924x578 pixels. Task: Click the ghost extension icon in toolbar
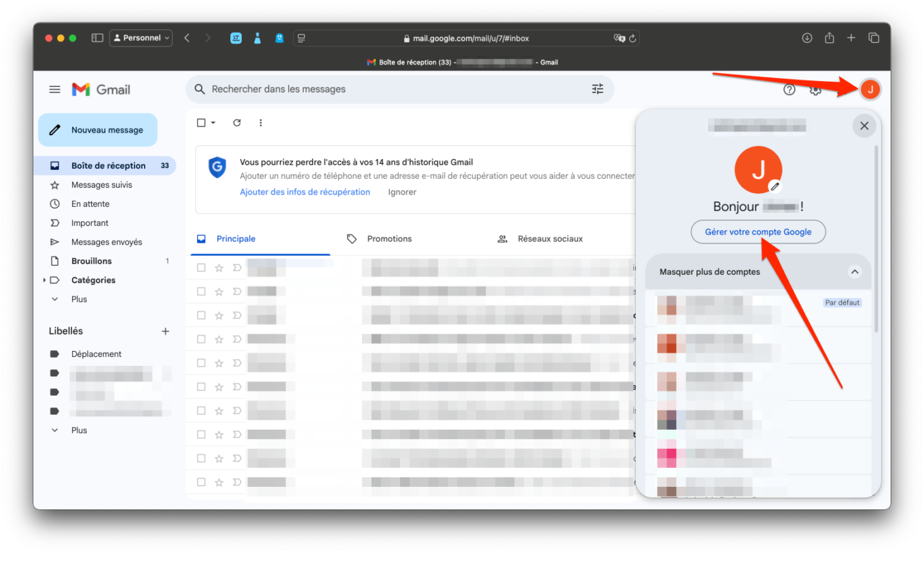[x=279, y=38]
